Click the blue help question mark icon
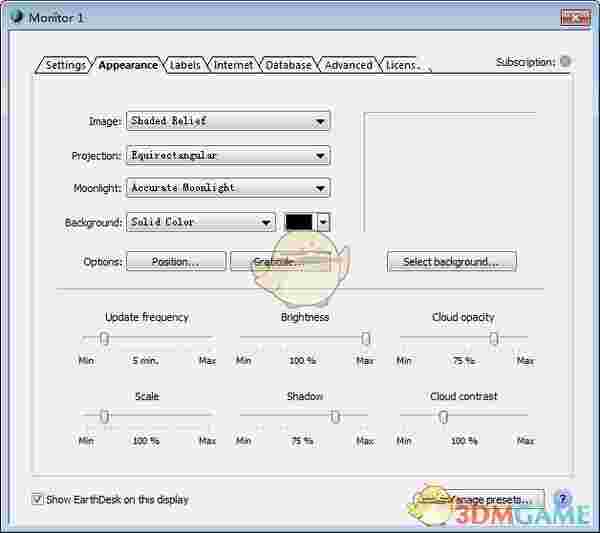The width and height of the screenshot is (600, 533). tap(562, 499)
